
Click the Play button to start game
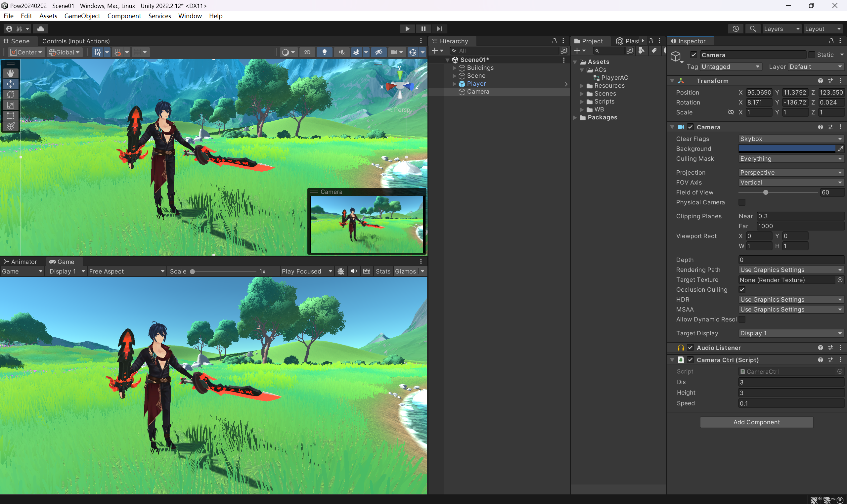[406, 28]
